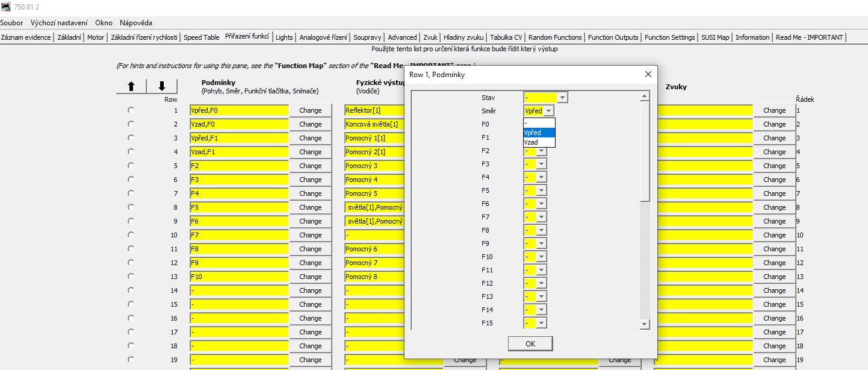Click Change next to F4 conditions
The height and width of the screenshot is (370, 868).
pos(311,193)
